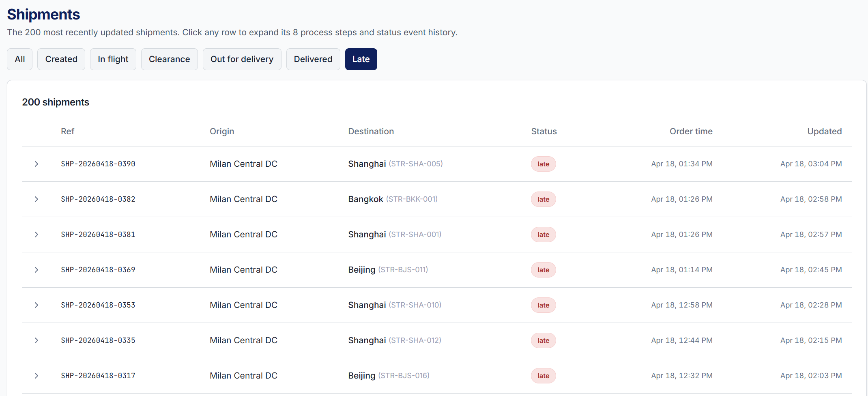Screen dimensions: 868x396
Task: Expand row SHP-20260418-0353
Action: coord(37,305)
